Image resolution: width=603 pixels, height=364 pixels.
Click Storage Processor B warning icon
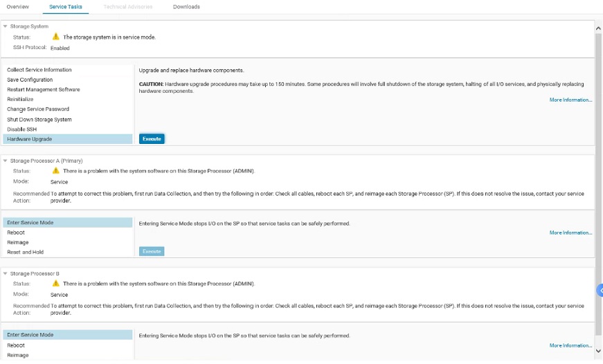click(x=55, y=283)
